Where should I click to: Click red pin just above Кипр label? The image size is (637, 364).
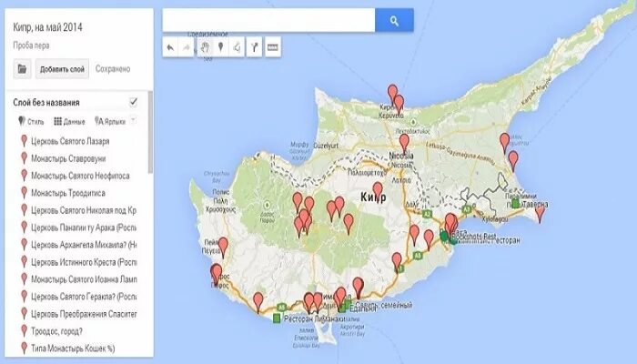click(x=378, y=190)
